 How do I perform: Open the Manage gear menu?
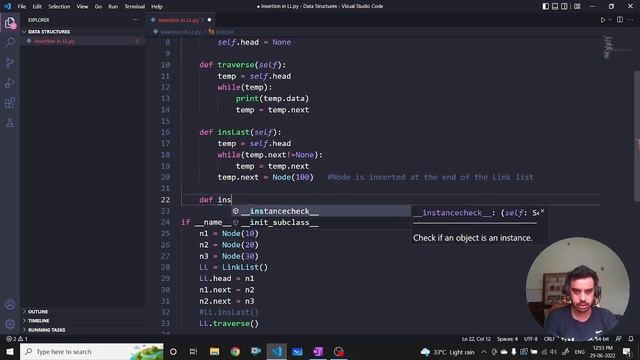click(x=10, y=324)
